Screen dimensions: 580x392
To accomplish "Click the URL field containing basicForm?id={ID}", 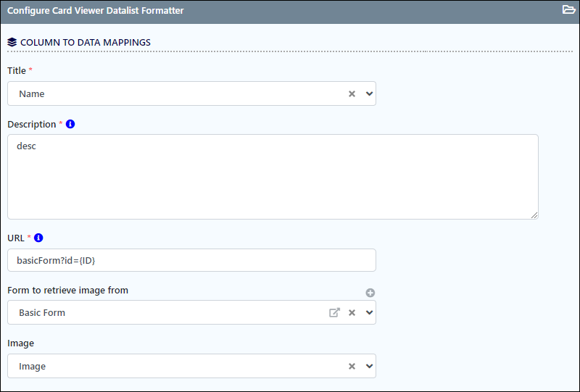I will click(191, 260).
